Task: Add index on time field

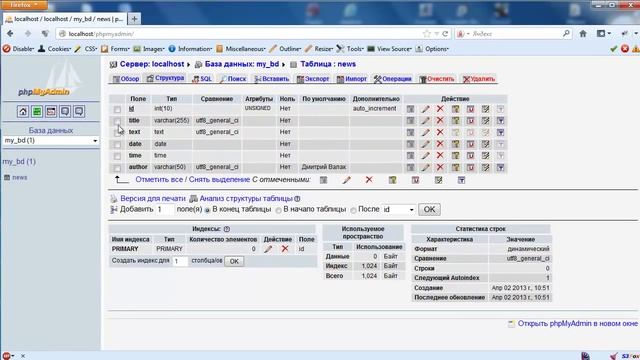Action: [x=485, y=156]
